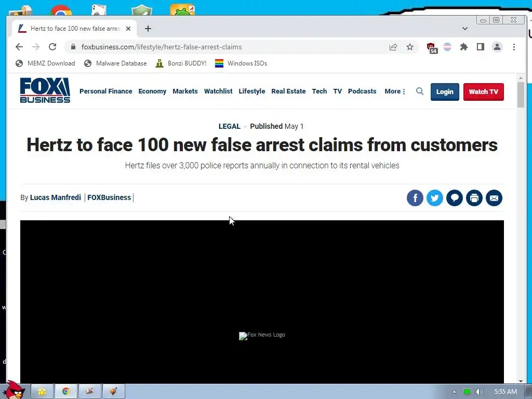Go back to the previous page

click(19, 47)
